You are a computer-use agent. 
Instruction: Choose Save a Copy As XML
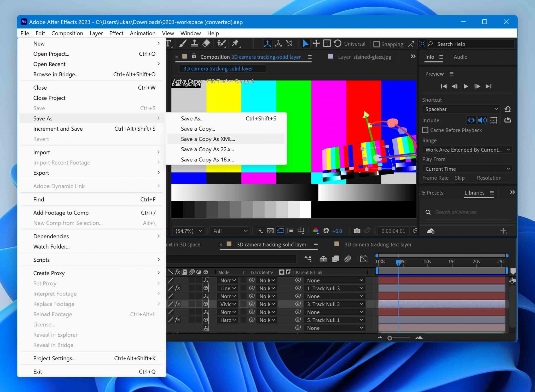208,139
